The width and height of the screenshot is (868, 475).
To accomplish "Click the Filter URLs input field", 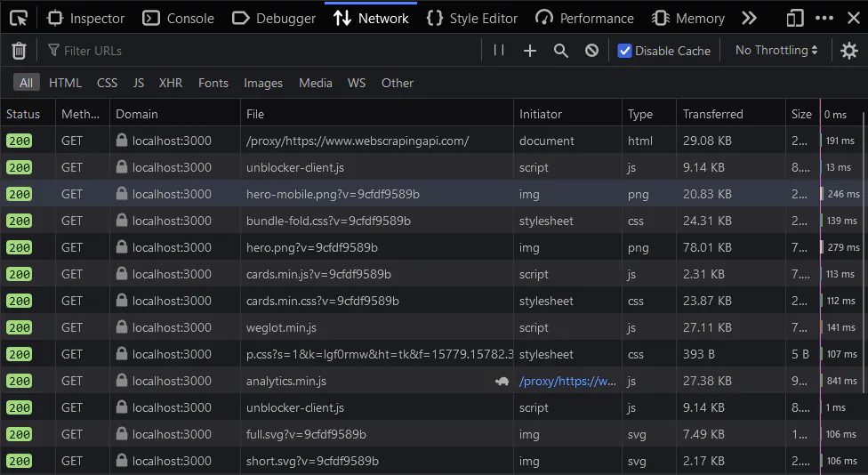I will [262, 51].
